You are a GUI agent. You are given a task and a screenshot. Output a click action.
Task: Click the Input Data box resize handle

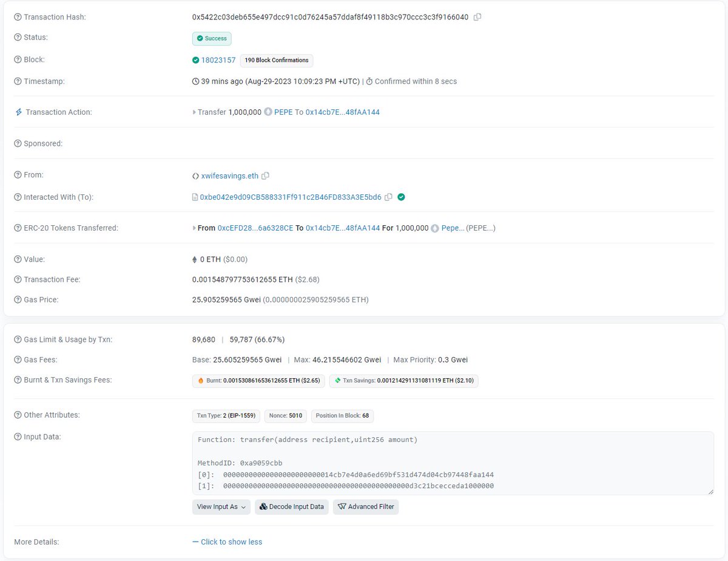tap(710, 491)
